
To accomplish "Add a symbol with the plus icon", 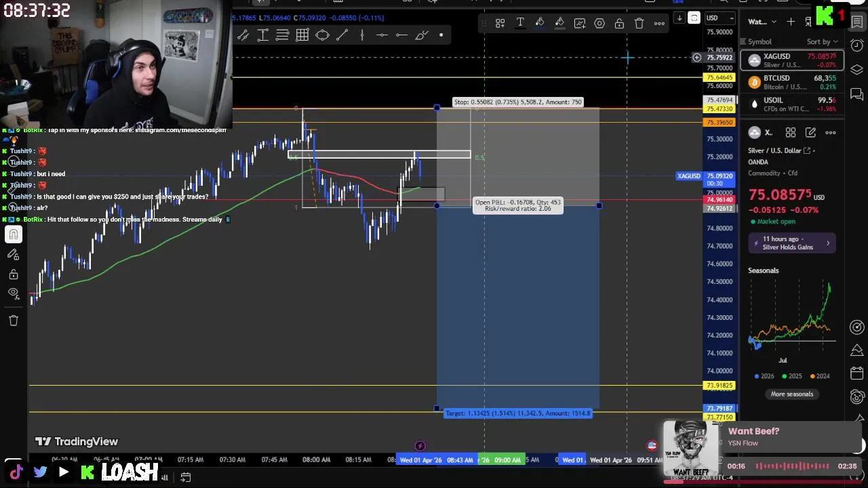I will click(791, 22).
